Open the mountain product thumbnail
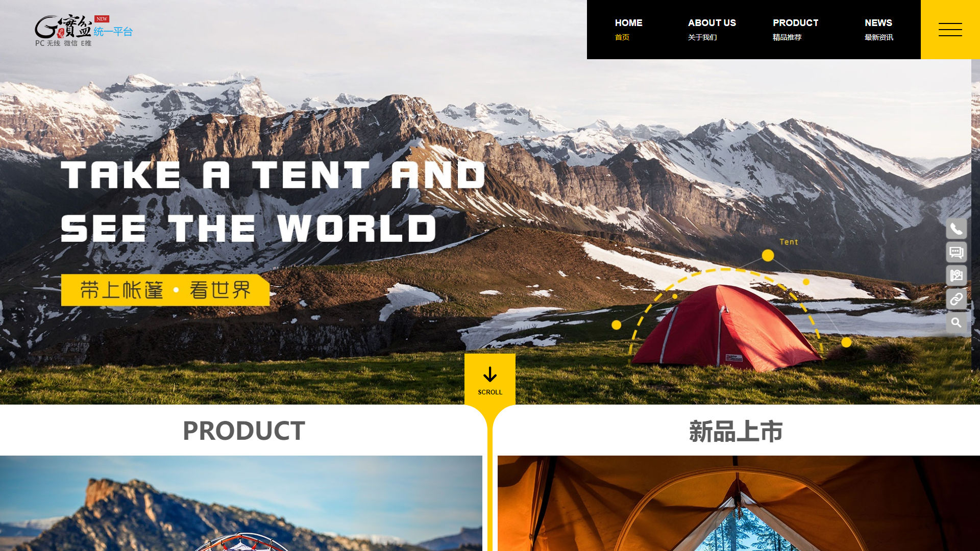This screenshot has width=980, height=551. pyautogui.click(x=241, y=503)
